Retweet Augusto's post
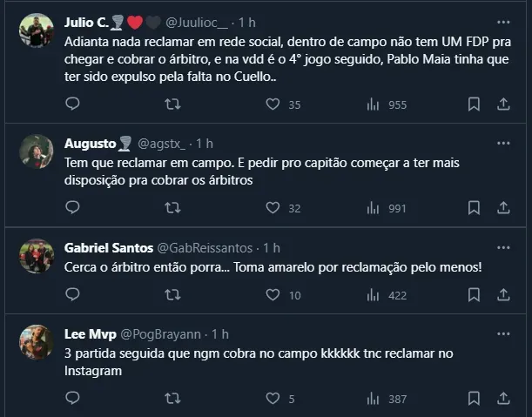Viewport: 532px width, 417px height. pos(172,208)
